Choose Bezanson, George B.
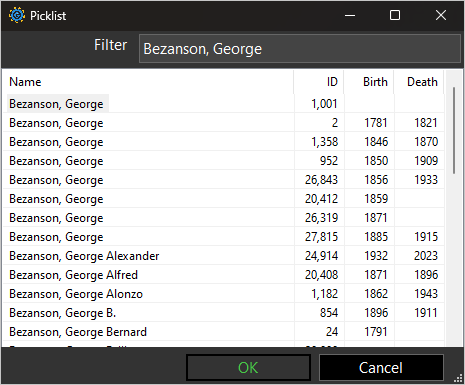The height and width of the screenshot is (385, 465). pyautogui.click(x=224, y=313)
